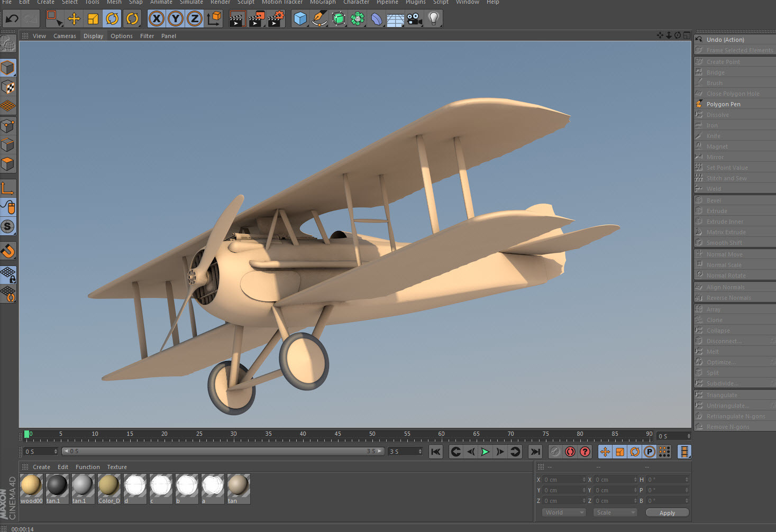This screenshot has height=532, width=776.
Task: Add a Light object
Action: (x=434, y=19)
